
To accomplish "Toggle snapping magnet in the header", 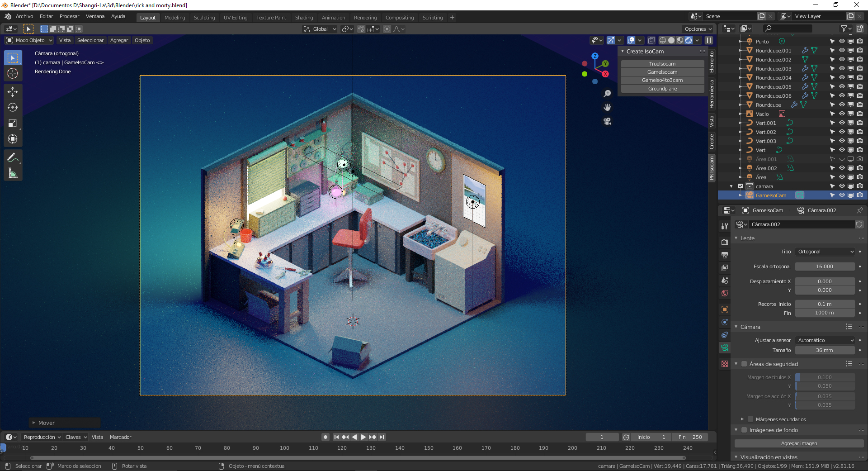I will click(x=361, y=29).
